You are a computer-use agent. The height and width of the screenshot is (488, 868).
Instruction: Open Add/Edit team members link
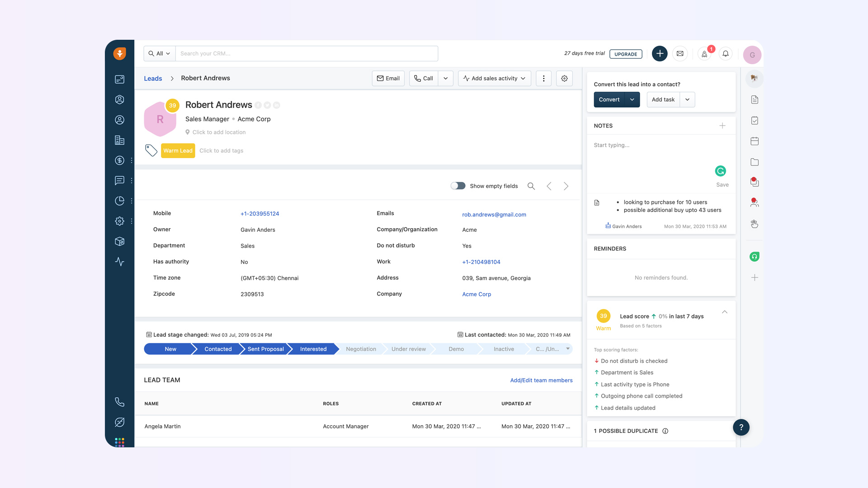click(x=541, y=380)
